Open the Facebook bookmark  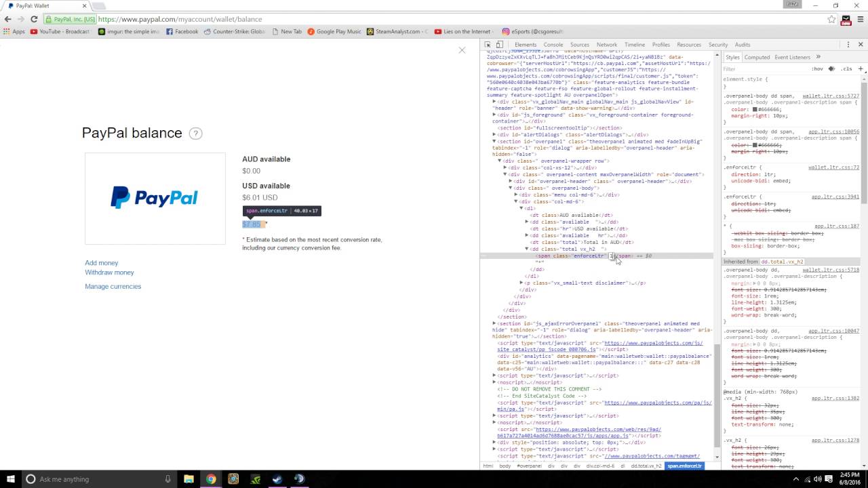(182, 31)
